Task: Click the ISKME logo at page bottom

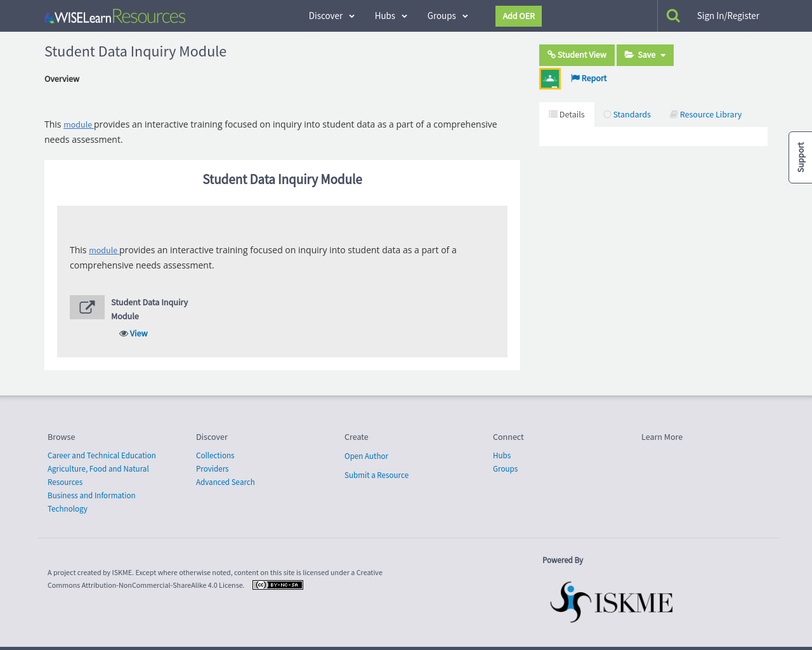Action: click(x=611, y=602)
